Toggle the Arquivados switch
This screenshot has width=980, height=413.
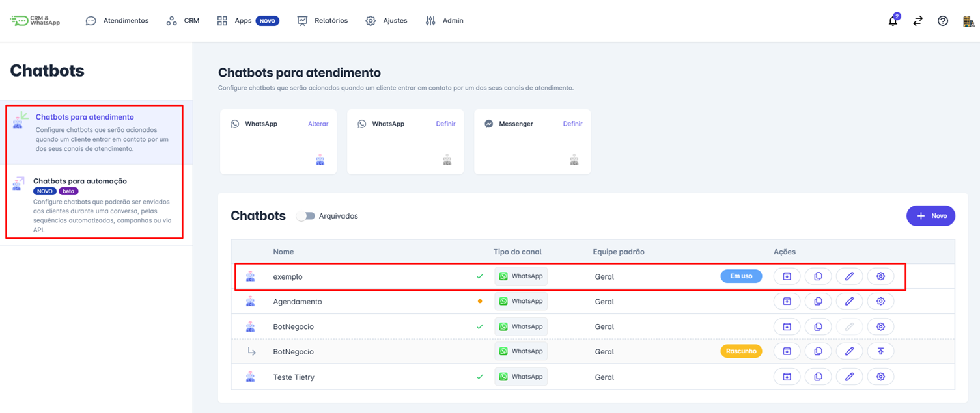coord(305,215)
